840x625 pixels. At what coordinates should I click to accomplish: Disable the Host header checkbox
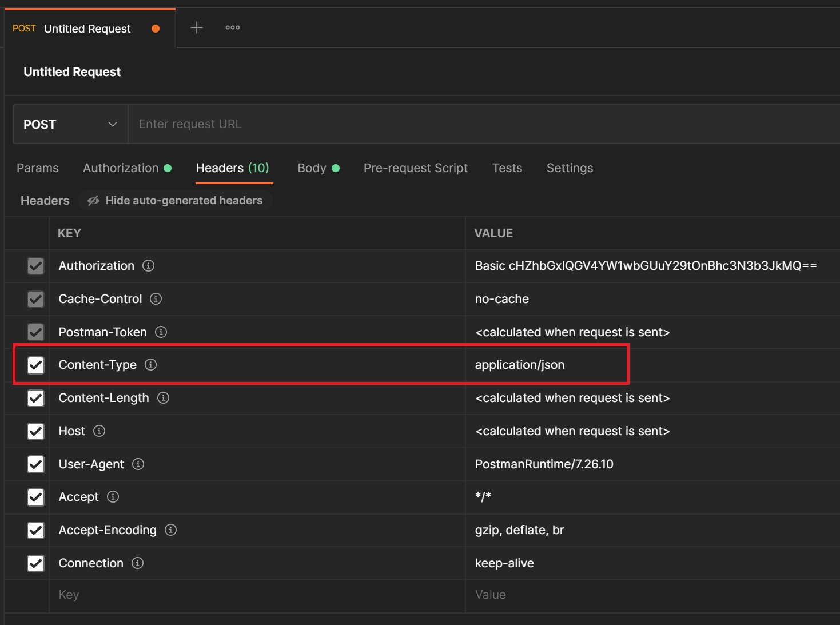[35, 431]
